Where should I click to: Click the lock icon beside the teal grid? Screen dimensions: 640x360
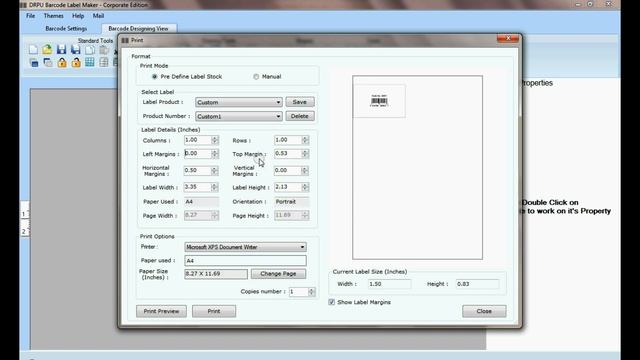click(x=76, y=62)
